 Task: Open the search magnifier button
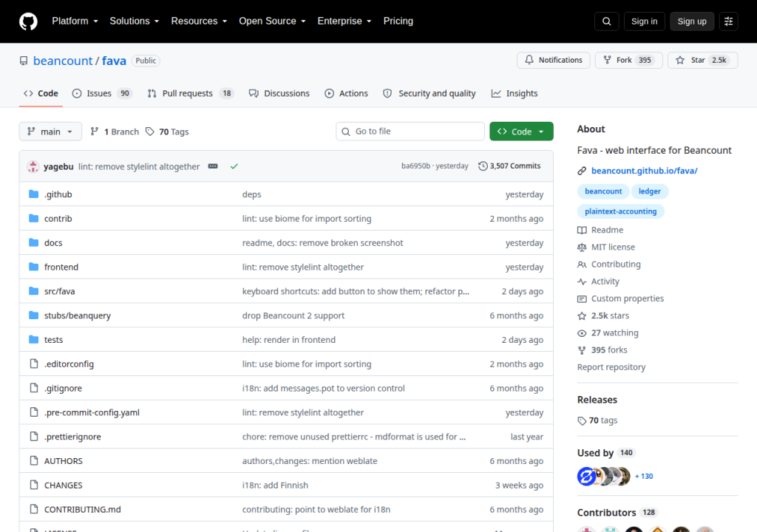606,21
